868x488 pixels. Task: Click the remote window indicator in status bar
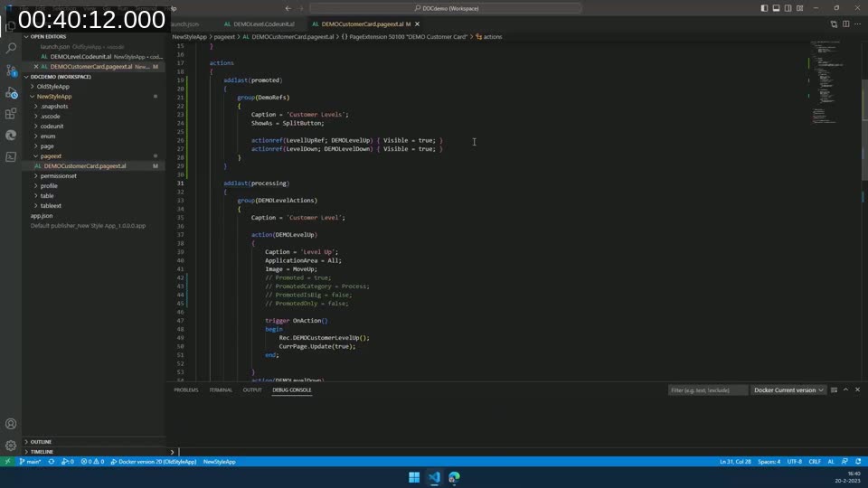point(7,462)
